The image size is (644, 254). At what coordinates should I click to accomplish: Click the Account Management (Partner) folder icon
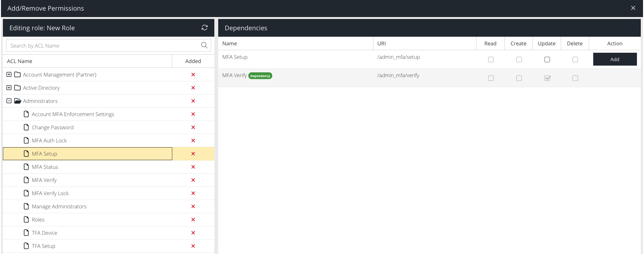tap(18, 75)
